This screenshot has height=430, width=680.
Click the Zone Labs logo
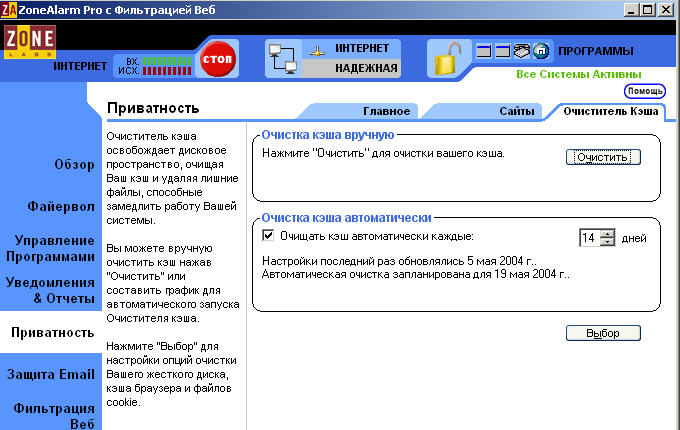click(30, 42)
